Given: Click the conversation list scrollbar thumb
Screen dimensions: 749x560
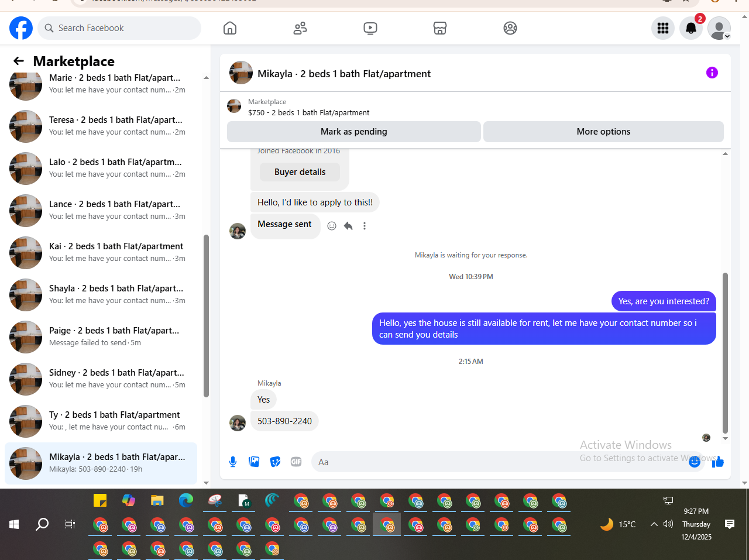Looking at the screenshot, I should tap(206, 316).
